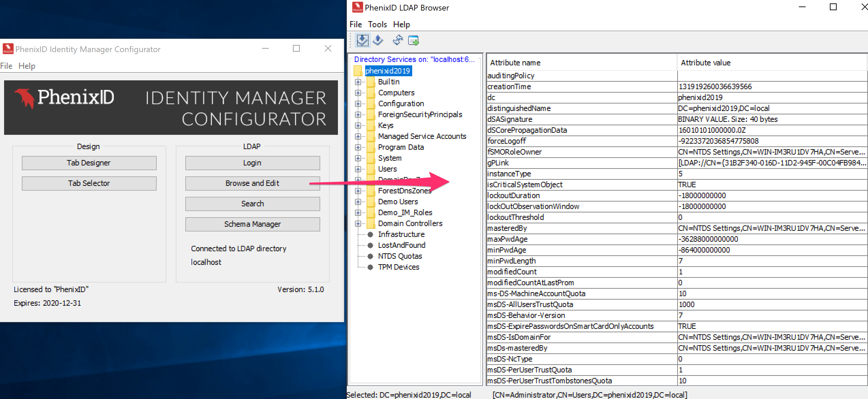
Task: Click the Attribute name column header
Action: click(582, 63)
